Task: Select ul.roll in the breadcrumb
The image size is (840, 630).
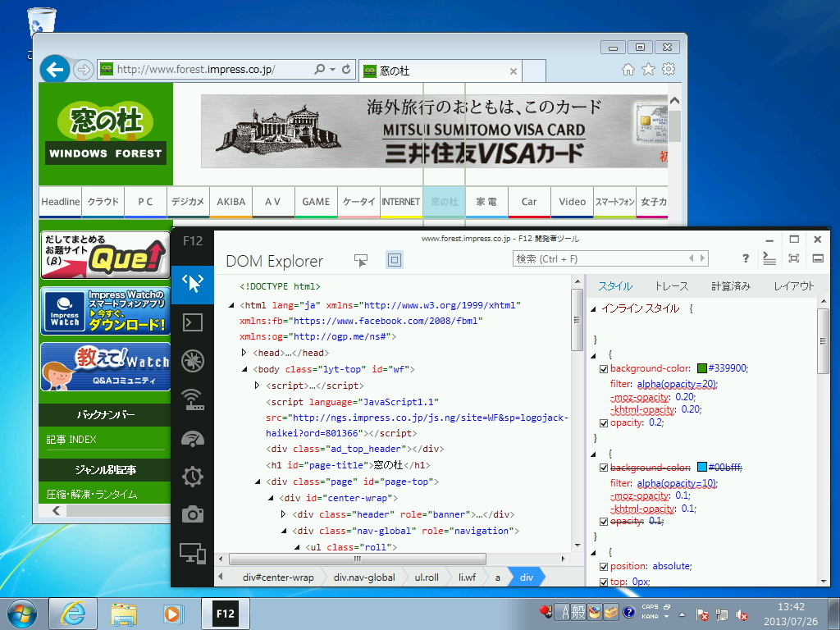Action: (x=427, y=577)
